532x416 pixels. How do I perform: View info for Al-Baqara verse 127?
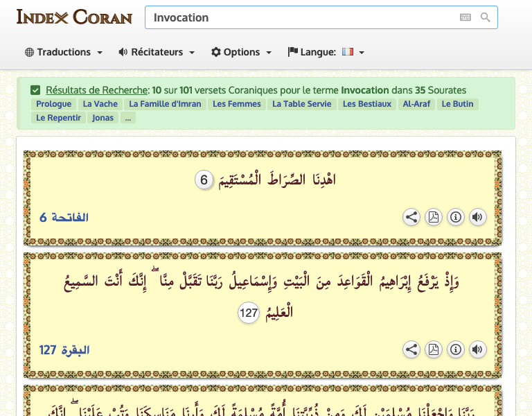click(x=456, y=349)
